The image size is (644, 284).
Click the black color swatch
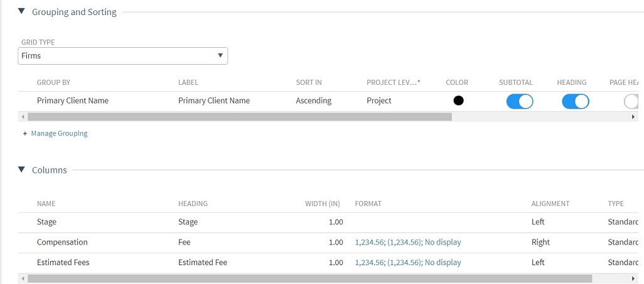[x=458, y=101]
